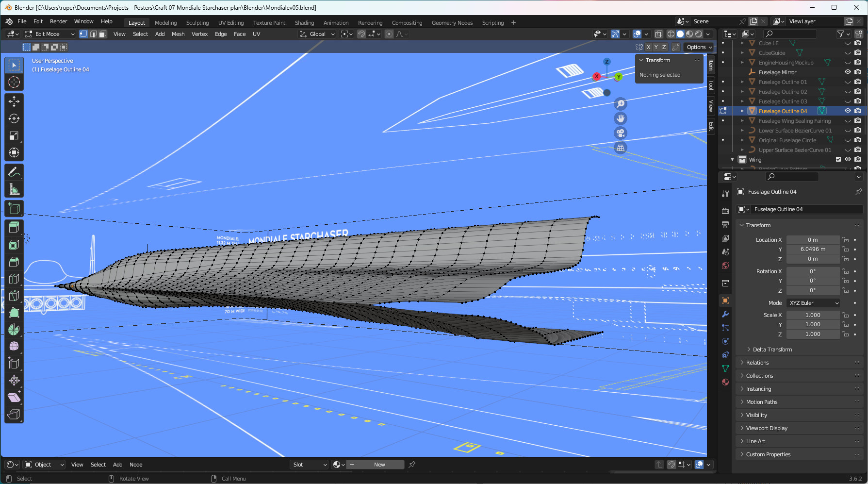This screenshot has width=868, height=484.
Task: Open the World properties tab icon
Action: (725, 266)
